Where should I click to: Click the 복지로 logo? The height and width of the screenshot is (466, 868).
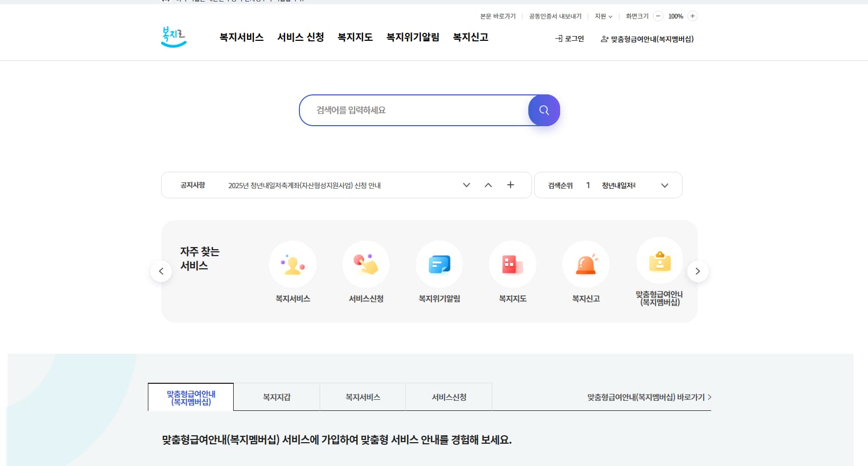click(x=173, y=37)
